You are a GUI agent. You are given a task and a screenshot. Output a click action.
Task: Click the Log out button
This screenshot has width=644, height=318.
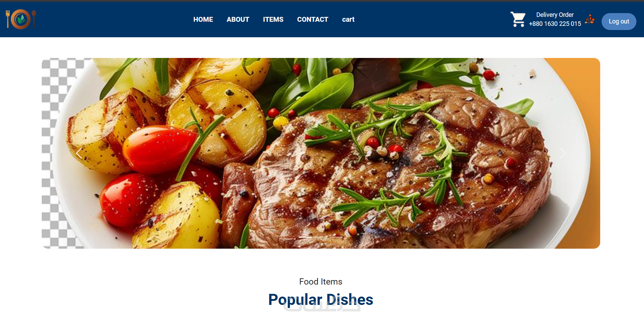coord(619,21)
